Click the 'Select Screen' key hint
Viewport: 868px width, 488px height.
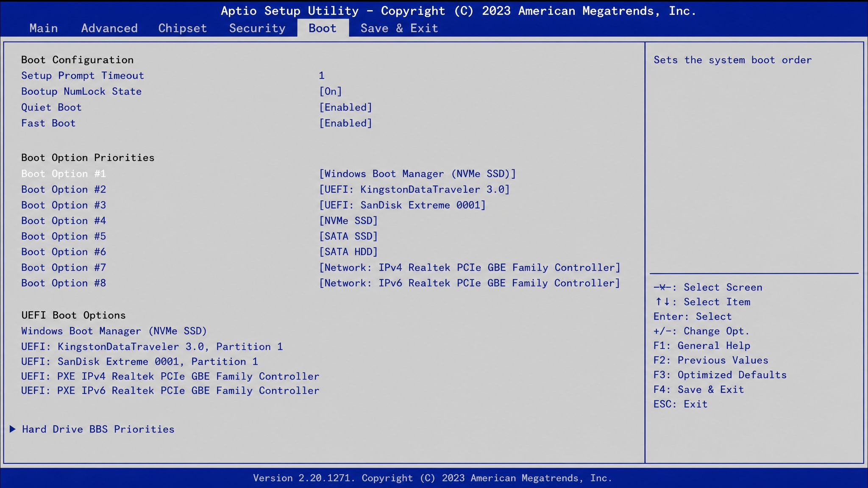(x=708, y=287)
